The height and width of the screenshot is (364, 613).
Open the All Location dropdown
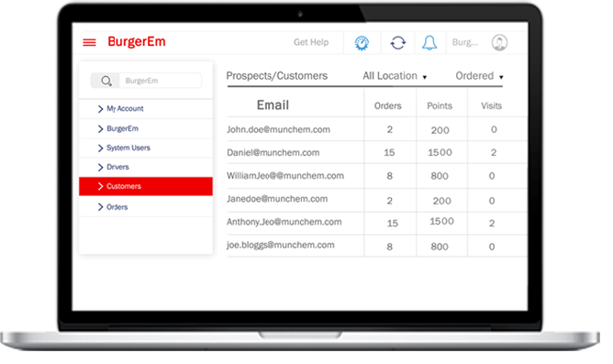[x=395, y=76]
